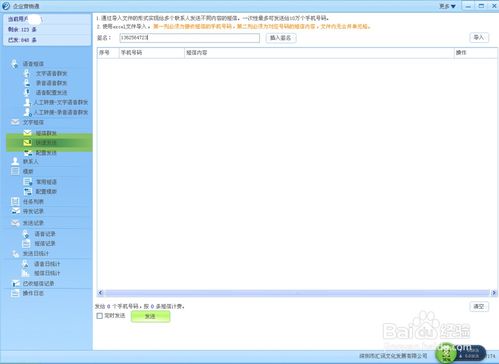Open 任务列表 task list
Screen dimensions: 499x364
[x=33, y=202]
